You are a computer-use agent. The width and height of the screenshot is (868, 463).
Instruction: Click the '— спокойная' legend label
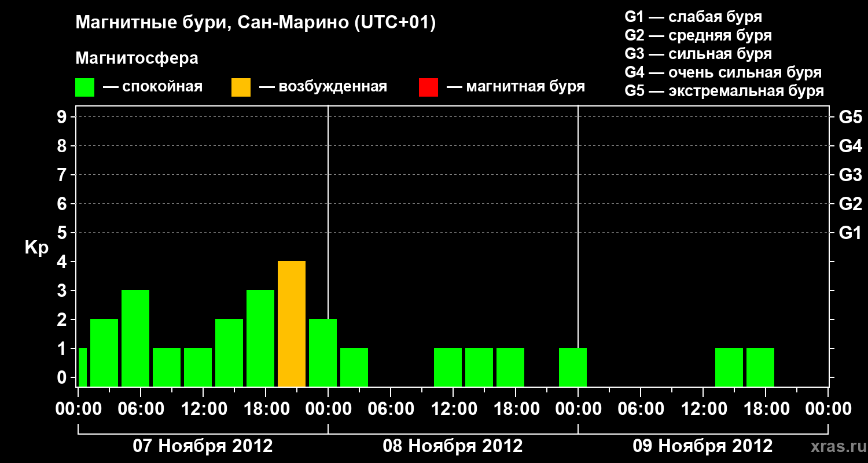tap(153, 87)
